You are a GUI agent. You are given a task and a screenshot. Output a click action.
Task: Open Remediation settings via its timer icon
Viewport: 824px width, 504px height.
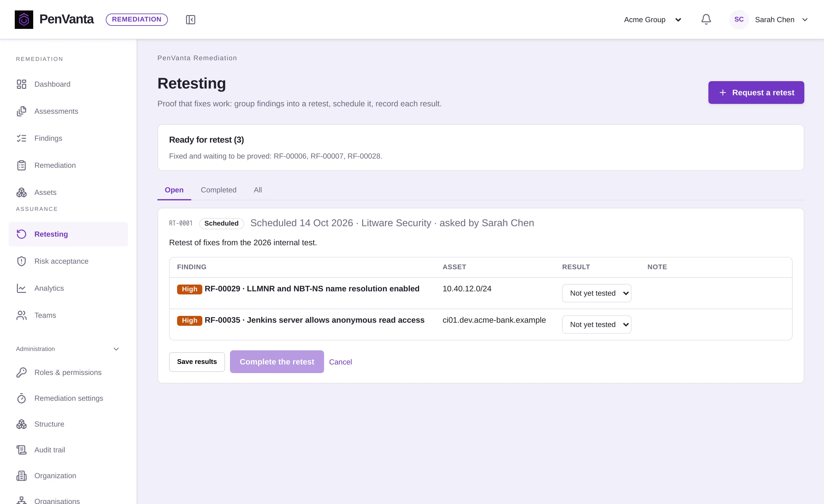point(22,398)
